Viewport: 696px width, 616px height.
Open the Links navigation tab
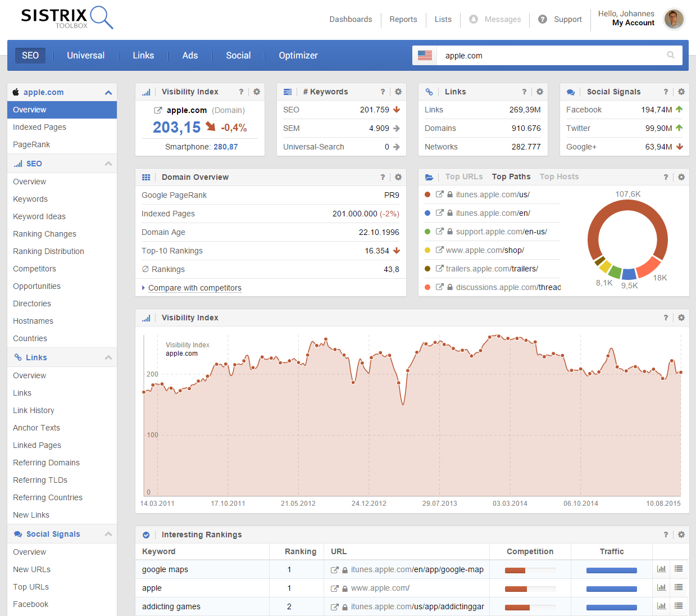143,55
